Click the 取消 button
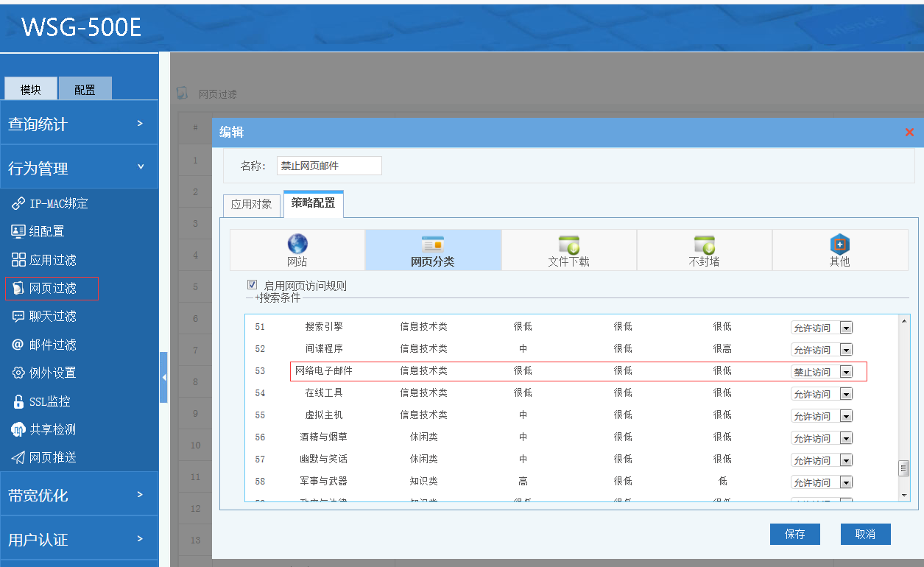Screen dimensions: 924x567 pyautogui.click(x=865, y=534)
